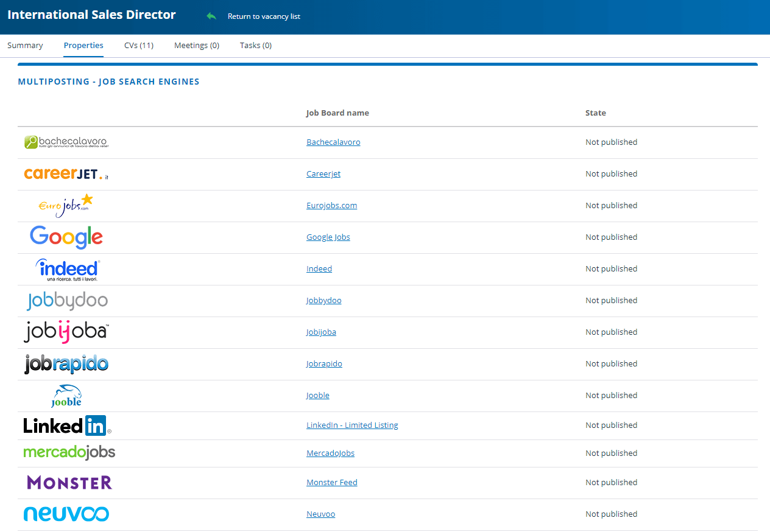Click the Jooble bird logo

click(x=66, y=394)
